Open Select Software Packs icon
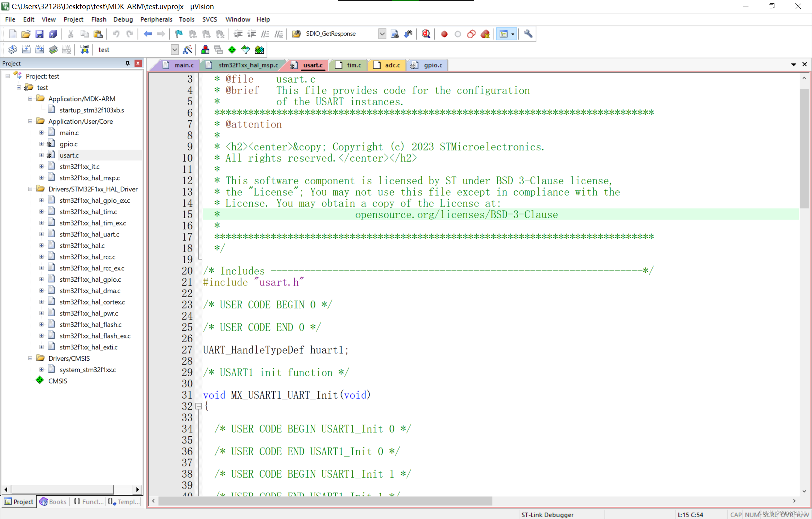The height and width of the screenshot is (519, 812). click(x=246, y=50)
